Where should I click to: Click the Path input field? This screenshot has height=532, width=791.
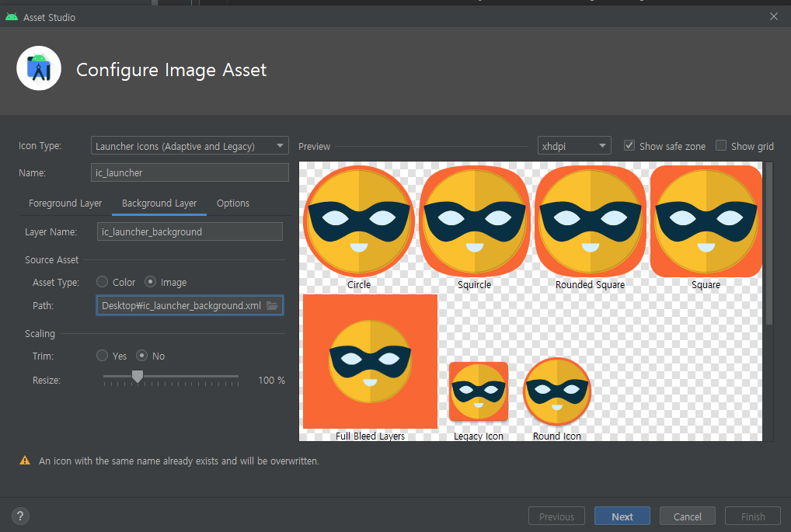point(190,305)
